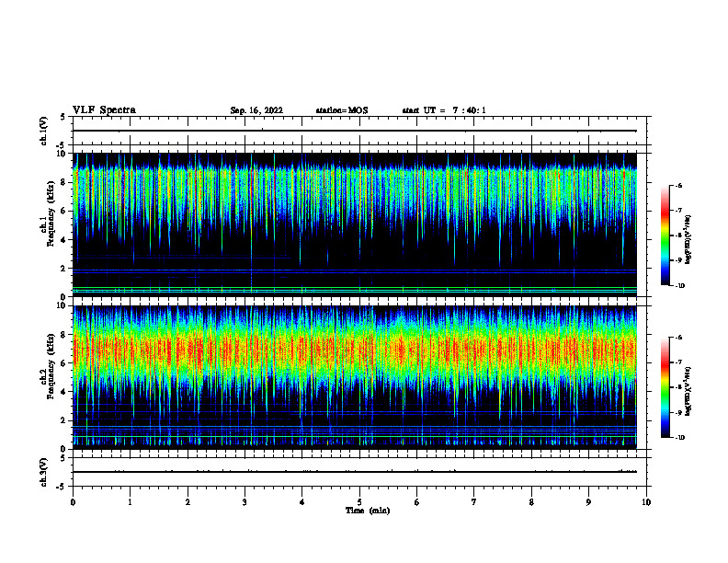Click time axis tick label "0"
The width and height of the screenshot is (728, 563).
coord(73,502)
